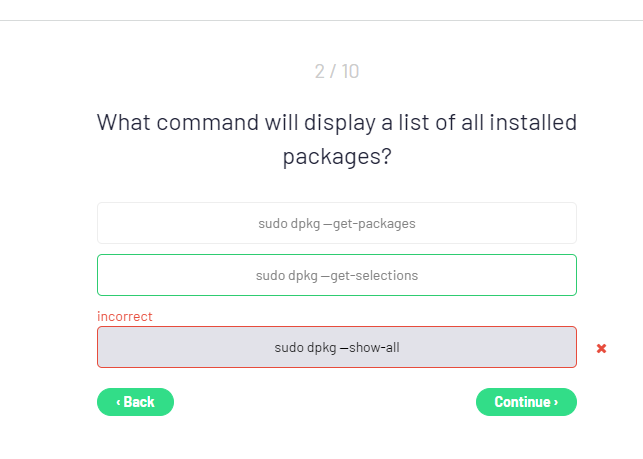
Task: Go back to the previous question
Action: coord(136,402)
